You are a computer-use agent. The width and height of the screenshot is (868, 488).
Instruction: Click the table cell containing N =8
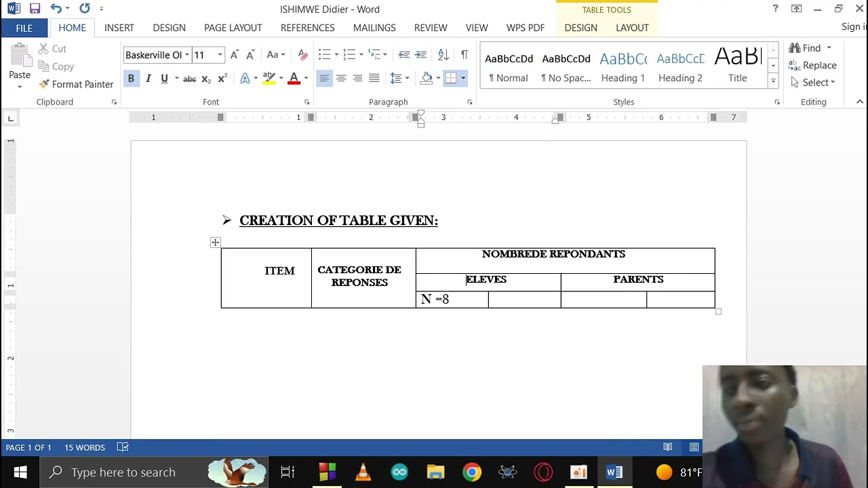pos(452,300)
